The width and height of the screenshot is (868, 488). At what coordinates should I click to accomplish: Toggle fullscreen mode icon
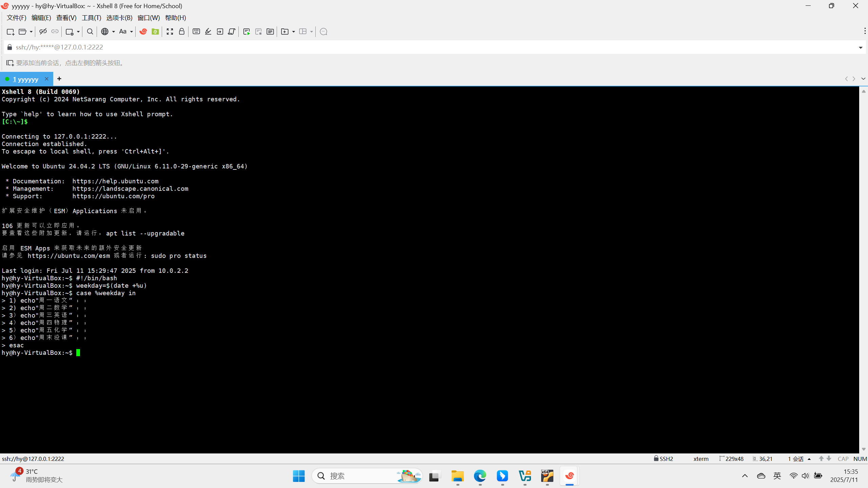coord(170,32)
